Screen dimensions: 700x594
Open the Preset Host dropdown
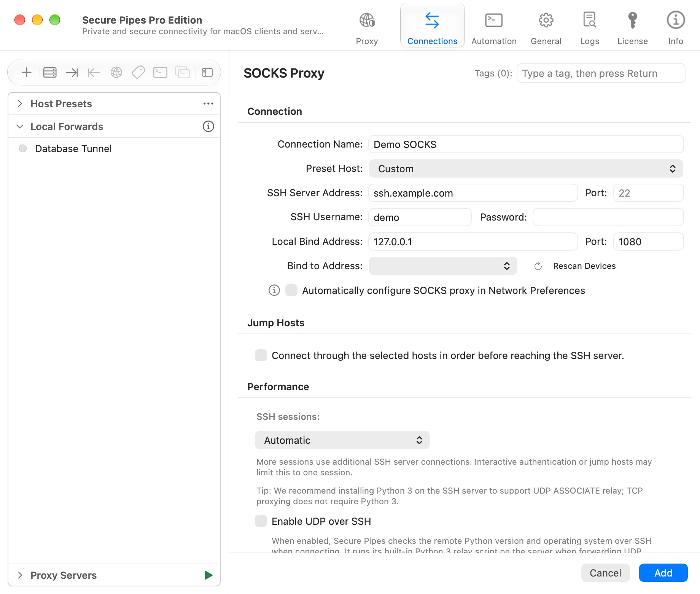(x=526, y=168)
